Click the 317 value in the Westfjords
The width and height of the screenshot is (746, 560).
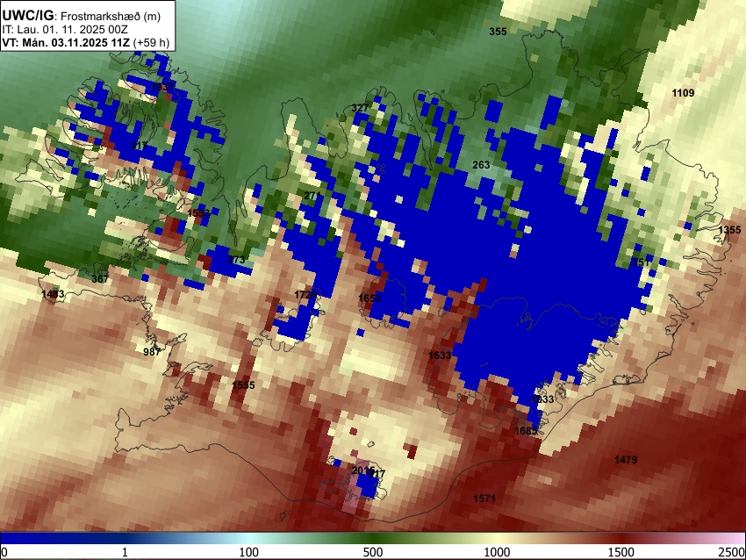click(139, 146)
